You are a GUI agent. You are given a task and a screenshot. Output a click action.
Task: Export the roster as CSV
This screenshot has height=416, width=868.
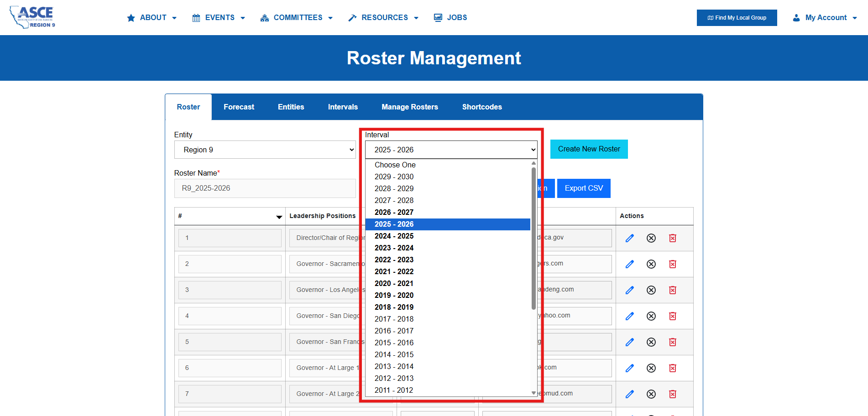pos(584,188)
